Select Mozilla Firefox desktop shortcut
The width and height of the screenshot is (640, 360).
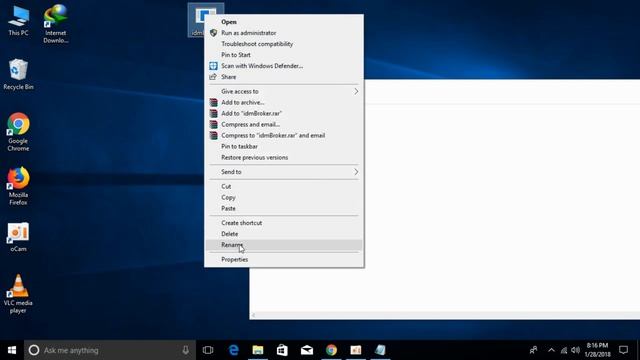point(18,186)
